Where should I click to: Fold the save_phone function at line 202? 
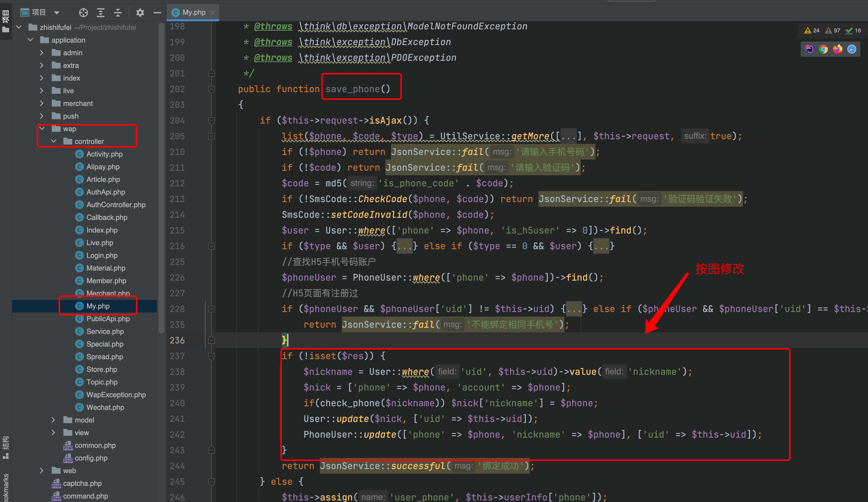coord(212,89)
